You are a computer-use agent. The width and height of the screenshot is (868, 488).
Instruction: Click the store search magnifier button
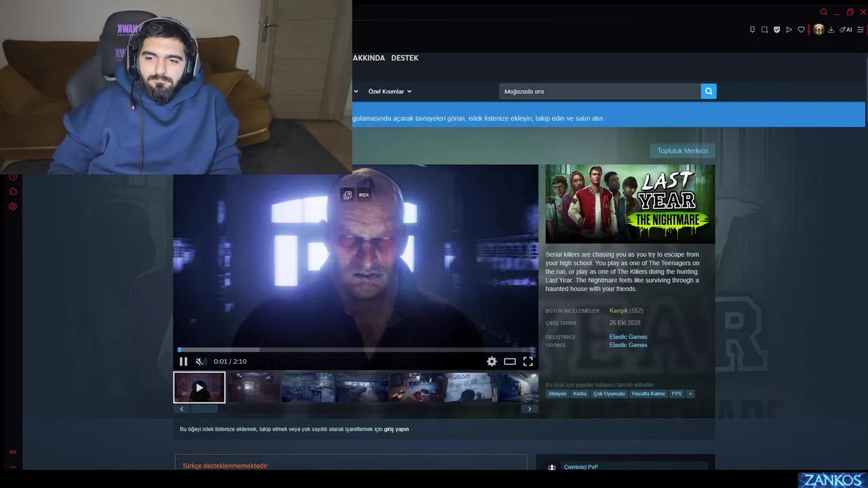point(709,91)
